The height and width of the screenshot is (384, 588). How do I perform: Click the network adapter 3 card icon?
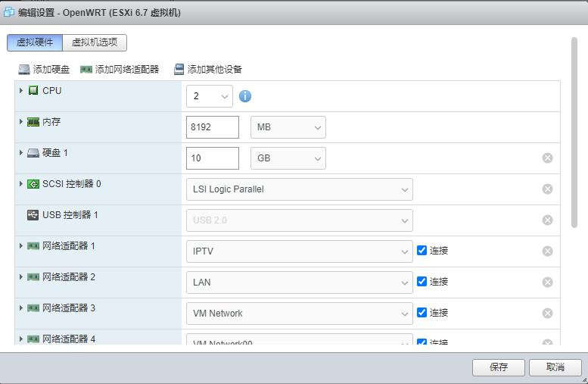coord(33,308)
